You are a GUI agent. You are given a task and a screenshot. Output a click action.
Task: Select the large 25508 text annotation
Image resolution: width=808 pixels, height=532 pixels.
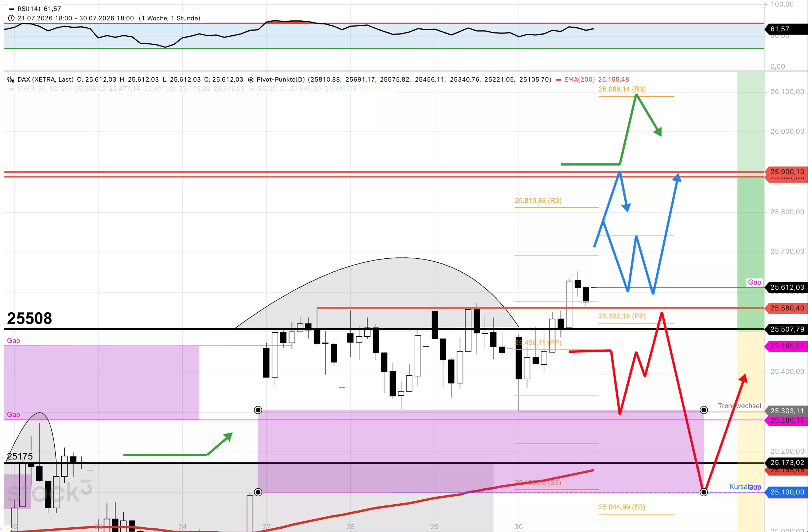pos(30,318)
